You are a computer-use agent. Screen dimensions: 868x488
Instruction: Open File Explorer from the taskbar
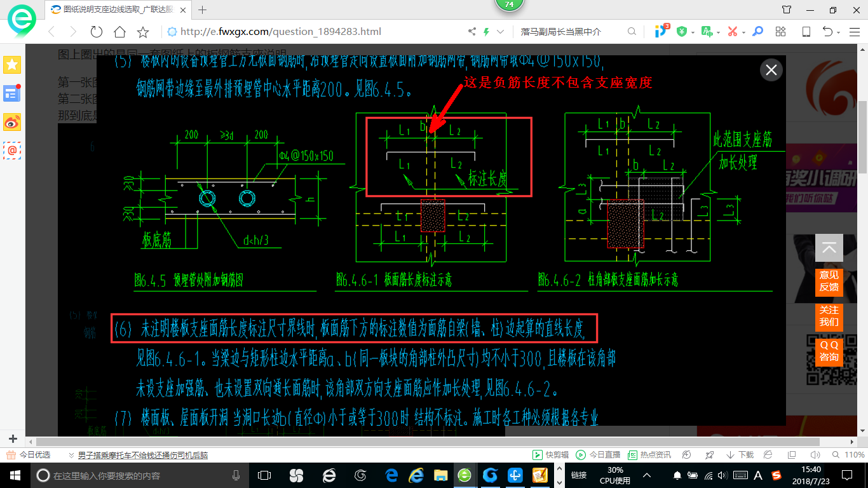[x=440, y=475]
